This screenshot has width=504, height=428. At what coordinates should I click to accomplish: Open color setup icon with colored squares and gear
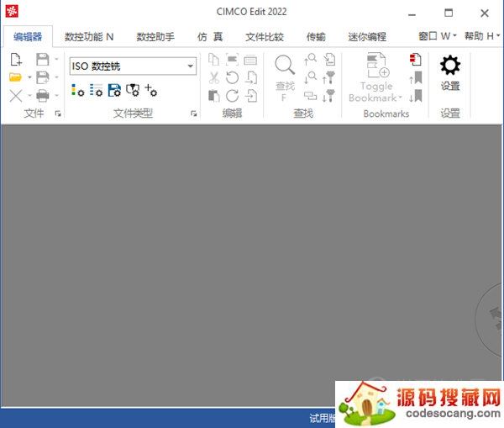pyautogui.click(x=78, y=91)
